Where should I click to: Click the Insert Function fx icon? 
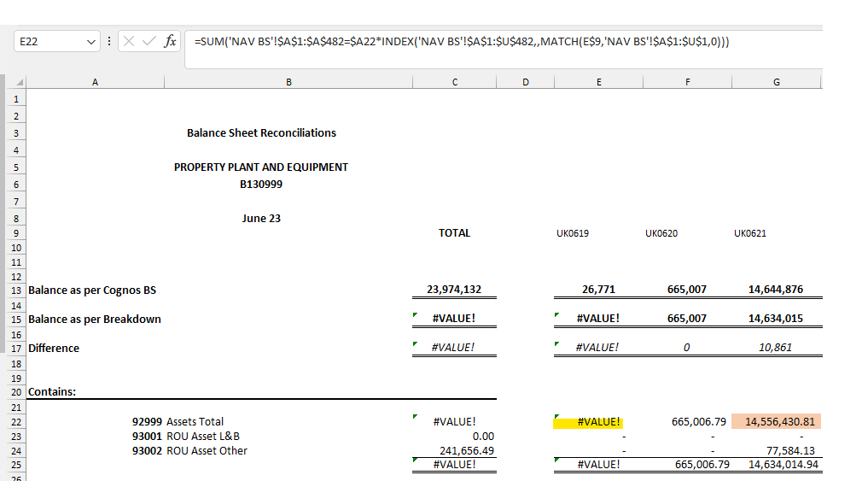170,41
